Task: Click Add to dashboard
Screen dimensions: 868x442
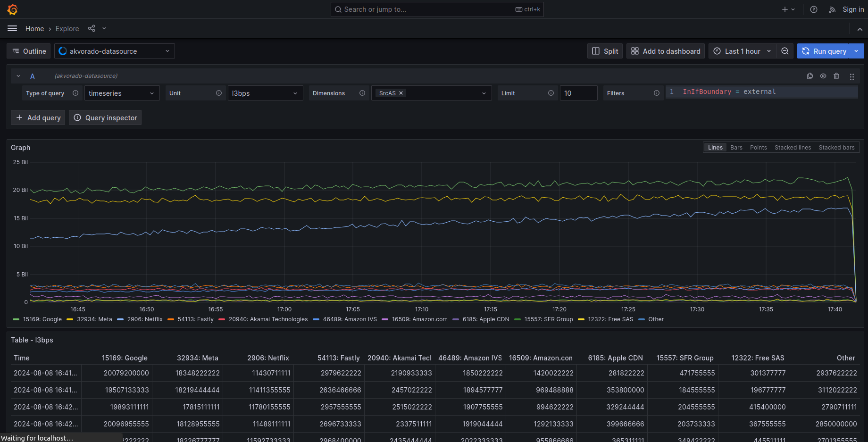Action: 665,51
